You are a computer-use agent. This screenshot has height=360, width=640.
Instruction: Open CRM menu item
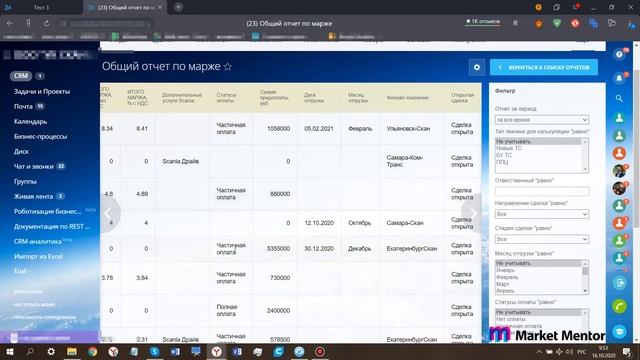coord(21,76)
